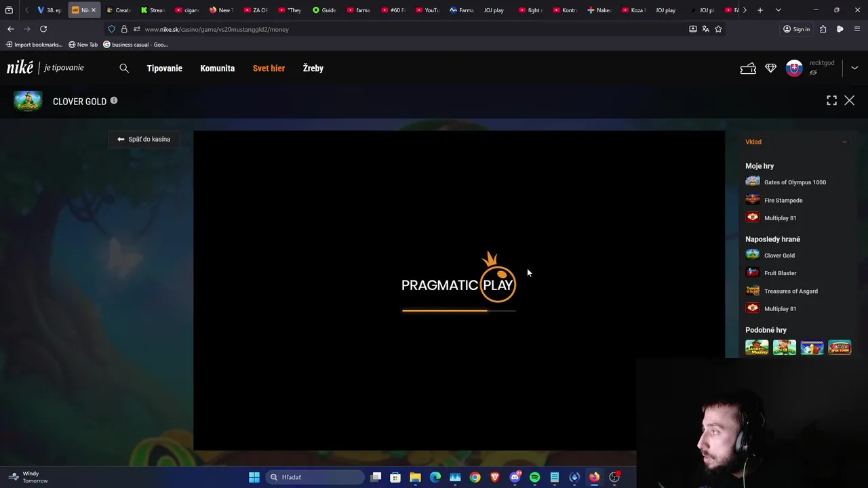Open the Svet hier menu
The image size is (868, 488).
(269, 68)
